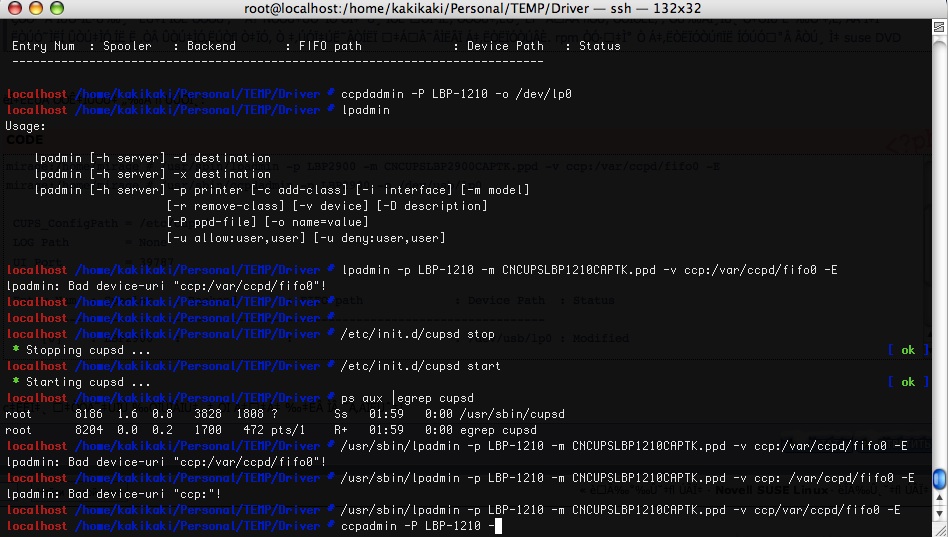The height and width of the screenshot is (537, 948).
Task: Click the ok status beside "Starting cupsd"
Action: [908, 382]
